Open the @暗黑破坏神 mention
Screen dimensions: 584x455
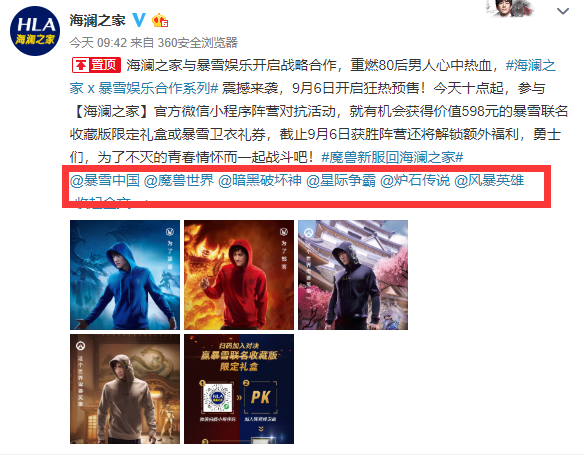click(x=260, y=180)
